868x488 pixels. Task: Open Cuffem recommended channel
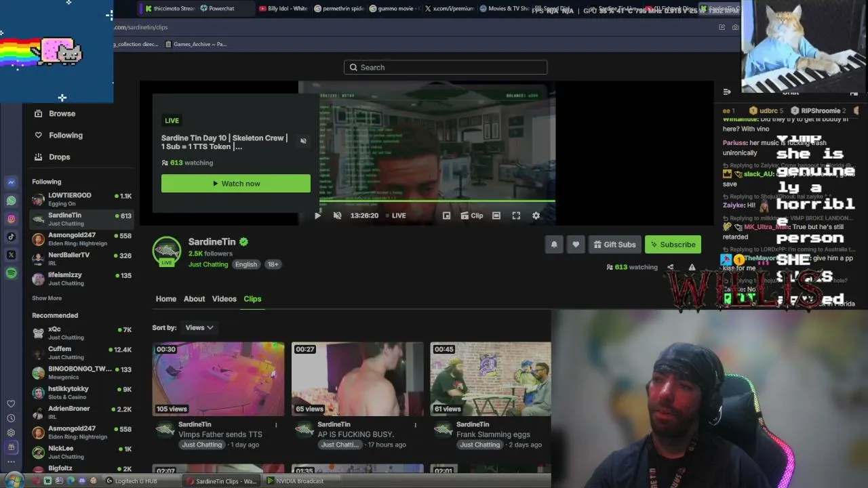click(x=81, y=352)
